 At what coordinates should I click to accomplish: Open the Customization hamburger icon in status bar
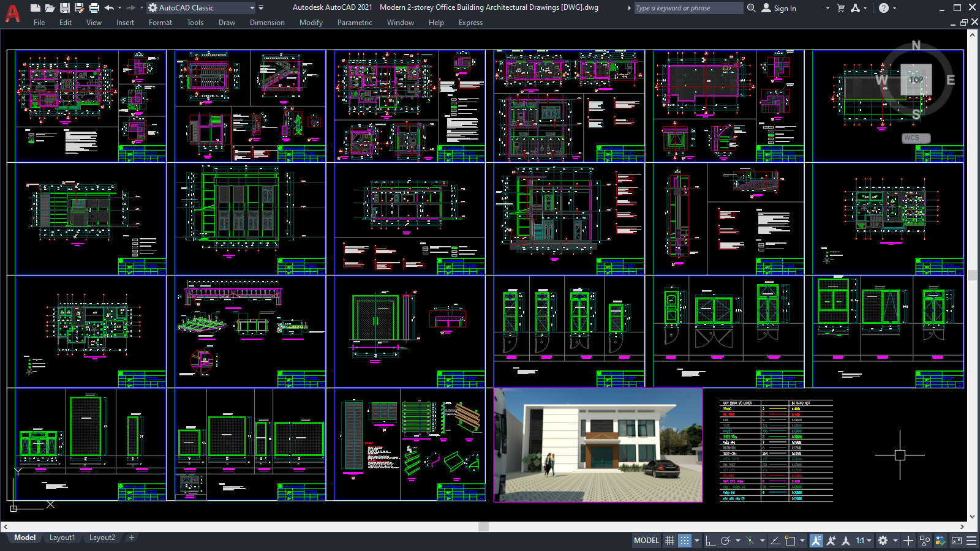point(971,541)
